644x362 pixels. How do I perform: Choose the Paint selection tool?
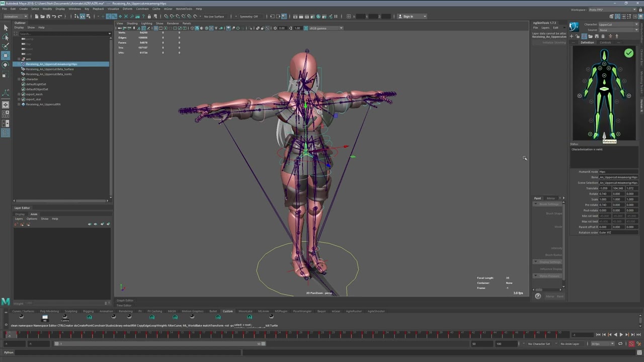tap(6, 46)
